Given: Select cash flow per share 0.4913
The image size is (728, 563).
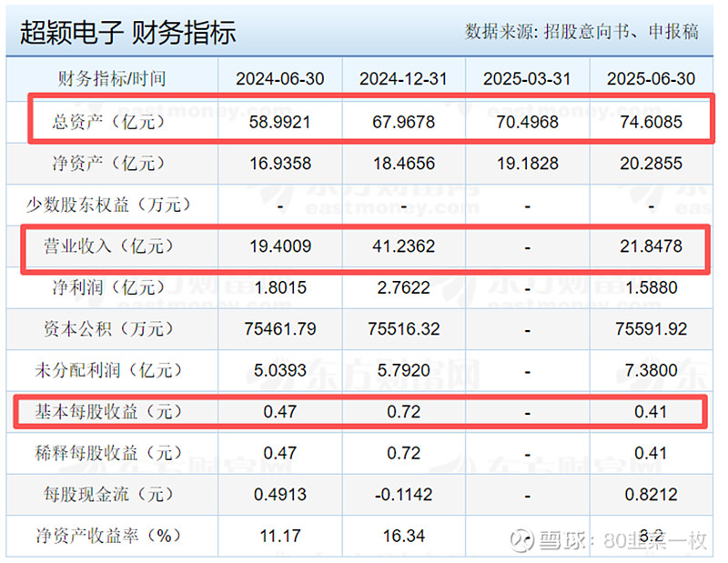Looking at the screenshot, I should tap(280, 494).
